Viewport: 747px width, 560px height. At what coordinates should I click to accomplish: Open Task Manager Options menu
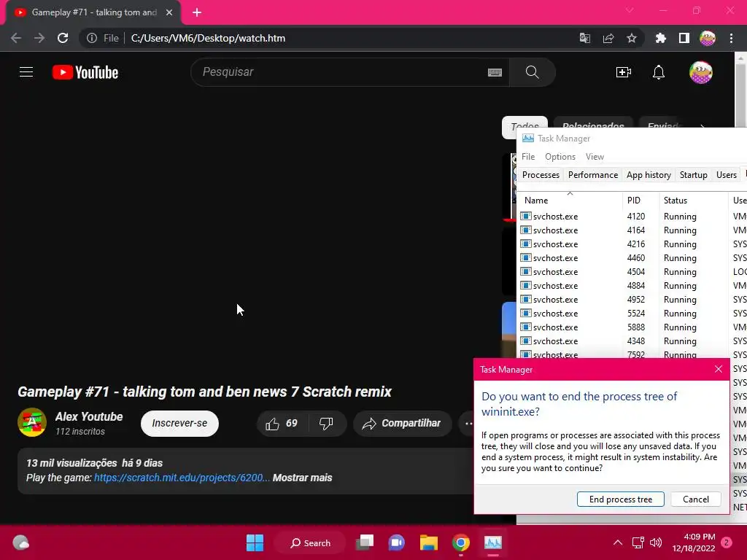click(x=560, y=157)
